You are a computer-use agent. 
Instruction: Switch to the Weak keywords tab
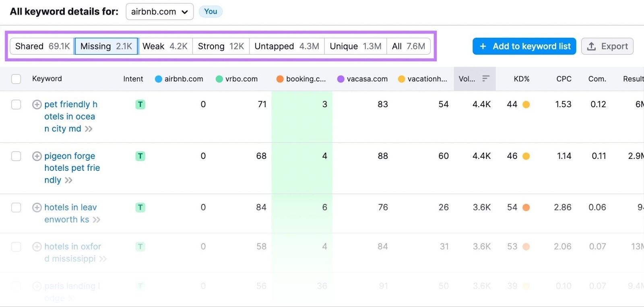click(165, 46)
